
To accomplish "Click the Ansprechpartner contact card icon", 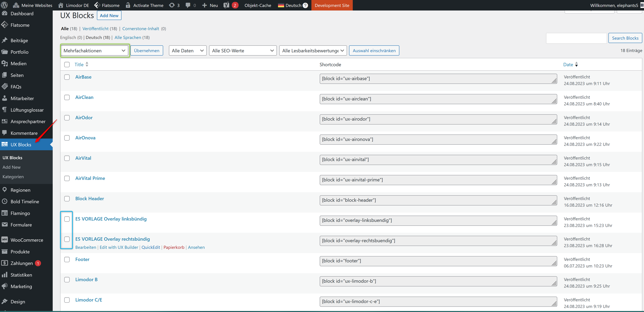I will click(x=5, y=121).
